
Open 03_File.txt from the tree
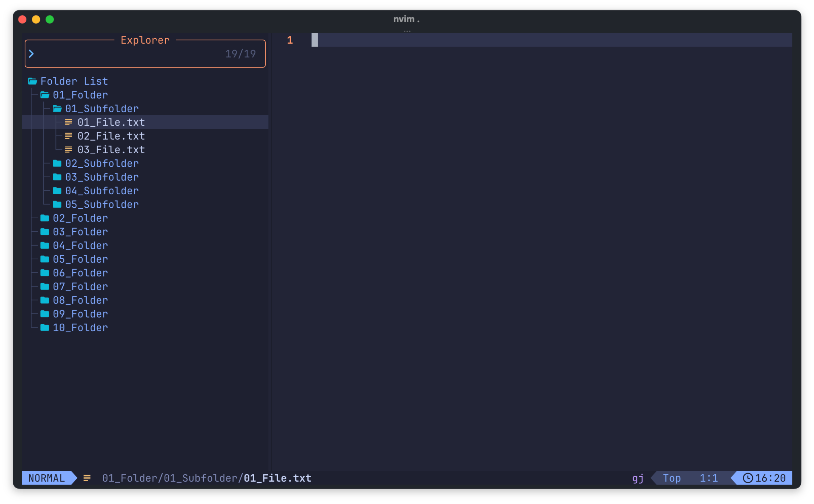(111, 150)
